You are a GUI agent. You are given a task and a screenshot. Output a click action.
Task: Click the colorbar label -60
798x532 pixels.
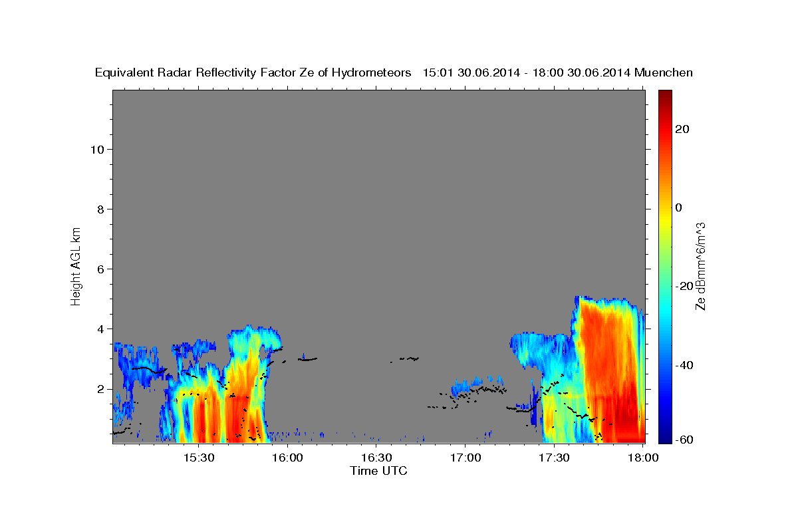point(684,440)
